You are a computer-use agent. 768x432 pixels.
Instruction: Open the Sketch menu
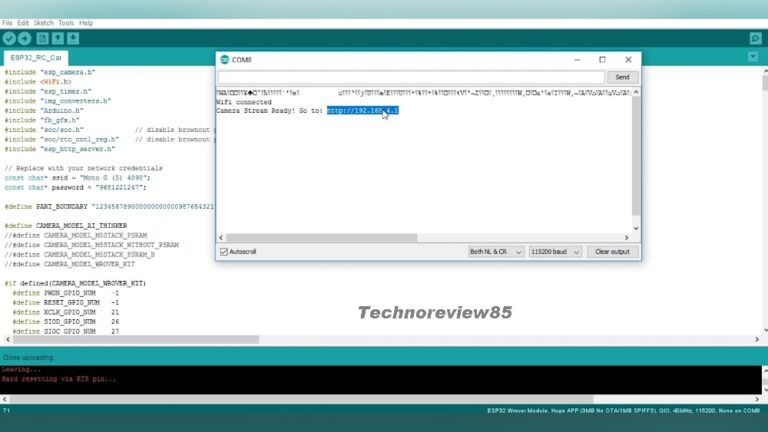(44, 22)
